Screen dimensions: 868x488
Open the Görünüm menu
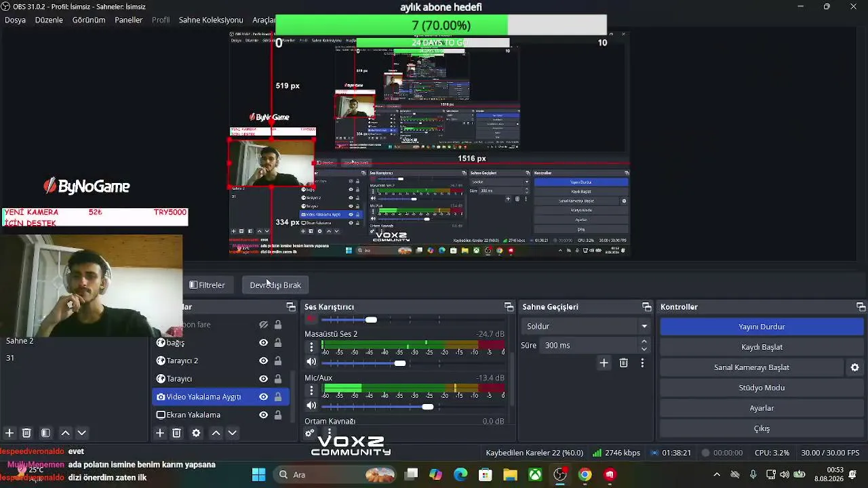click(x=89, y=20)
